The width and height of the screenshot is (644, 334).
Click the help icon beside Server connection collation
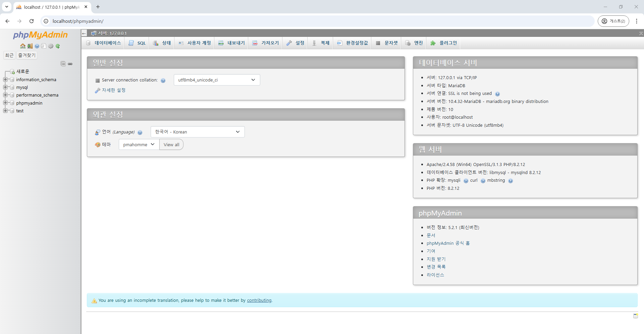point(163,80)
